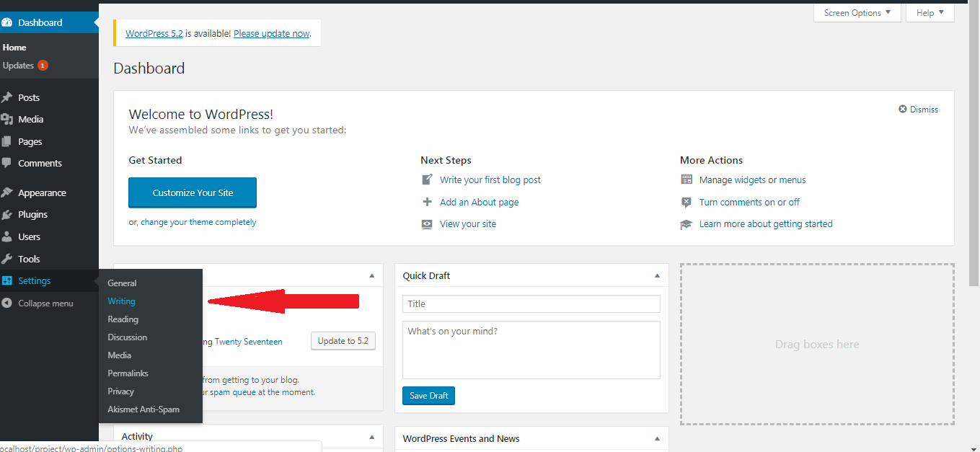This screenshot has height=452, width=980.
Task: Click change your theme completely link
Action: tap(198, 222)
